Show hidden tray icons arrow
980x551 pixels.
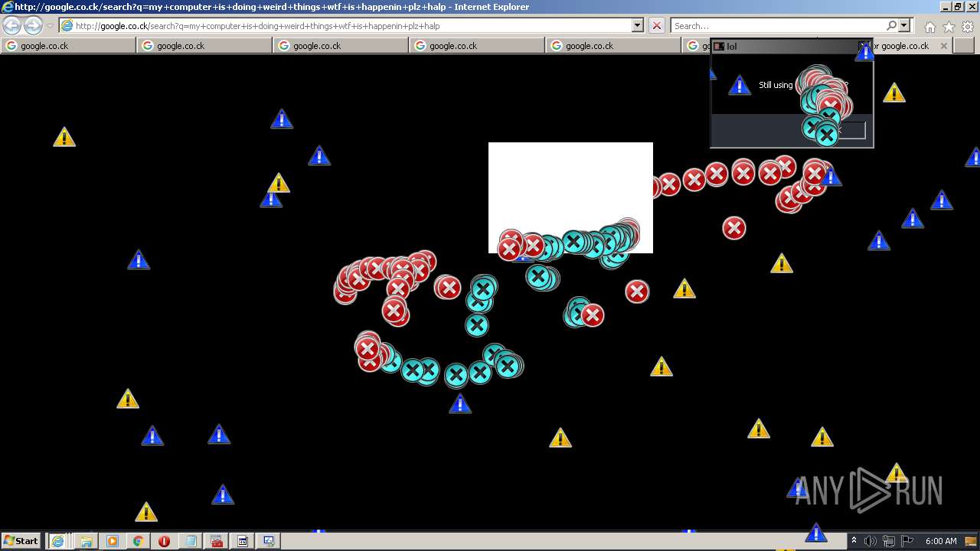click(x=854, y=541)
